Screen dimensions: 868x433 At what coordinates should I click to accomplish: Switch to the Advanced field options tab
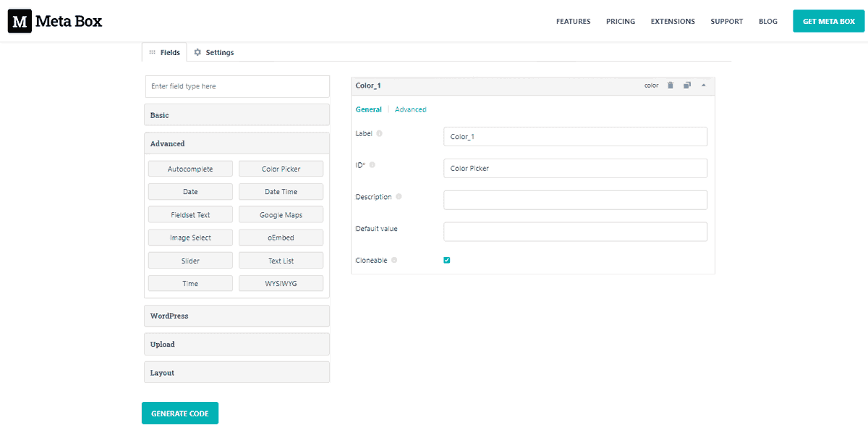point(410,109)
